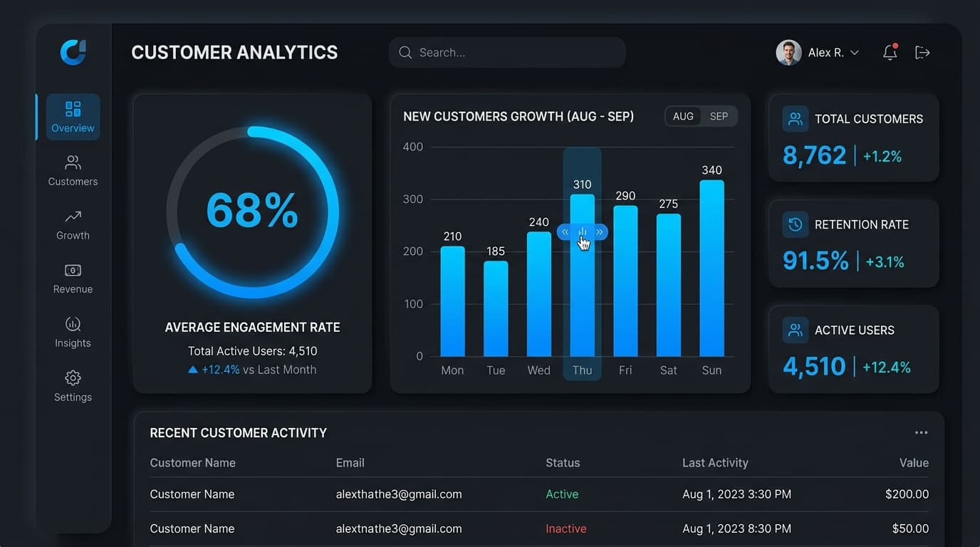Click the previous arrows on chart tooltip
The height and width of the screenshot is (547, 980).
coord(565,231)
